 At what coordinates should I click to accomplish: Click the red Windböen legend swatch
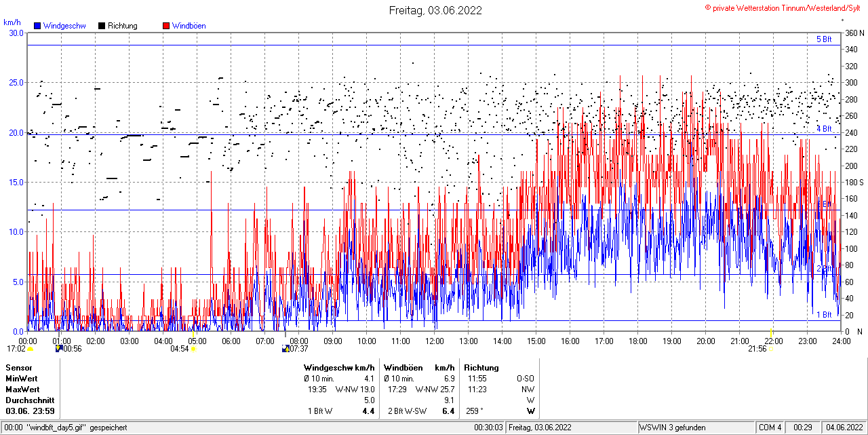[166, 26]
